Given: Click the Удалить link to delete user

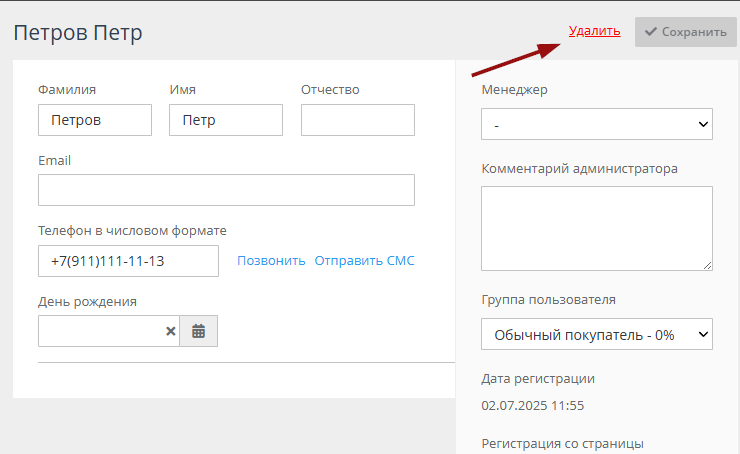Looking at the screenshot, I should pos(594,31).
